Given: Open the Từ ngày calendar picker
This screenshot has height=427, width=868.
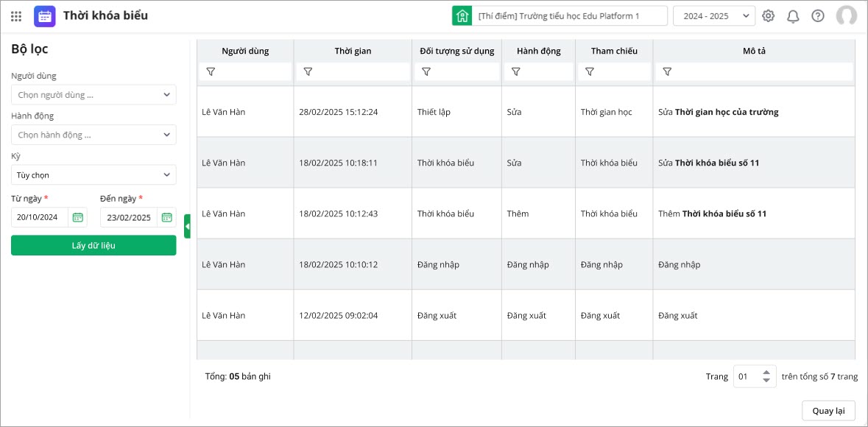Looking at the screenshot, I should pos(77,217).
